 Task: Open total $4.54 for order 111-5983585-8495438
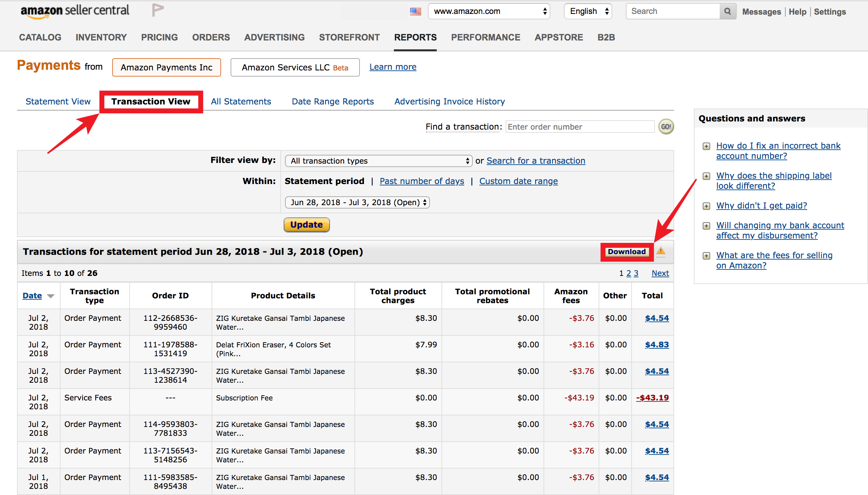[657, 477]
